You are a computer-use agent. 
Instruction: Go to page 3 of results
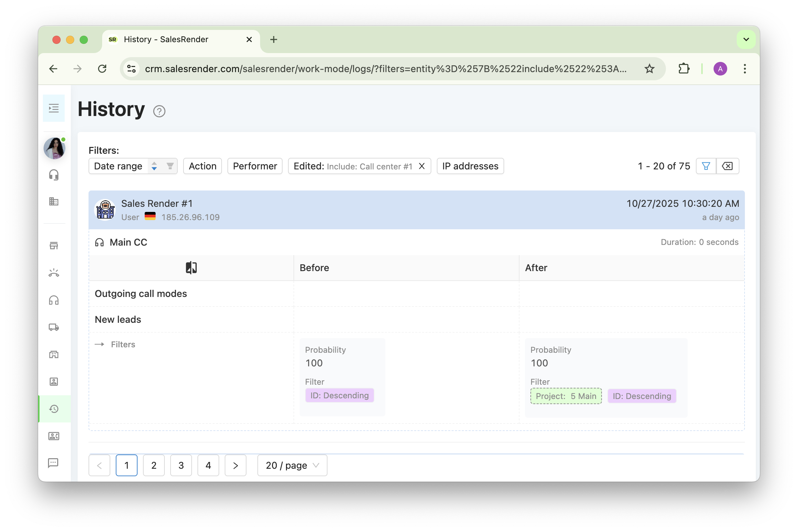(x=181, y=465)
